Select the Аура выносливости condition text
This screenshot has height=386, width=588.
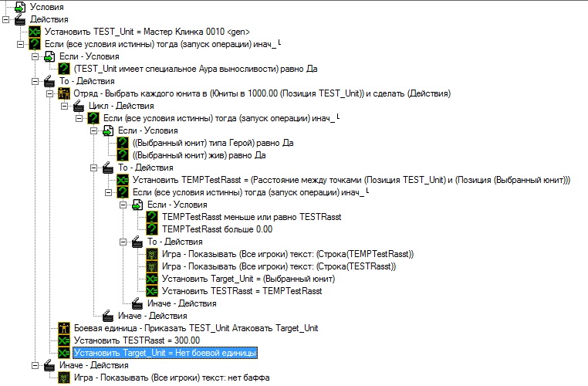click(x=195, y=69)
